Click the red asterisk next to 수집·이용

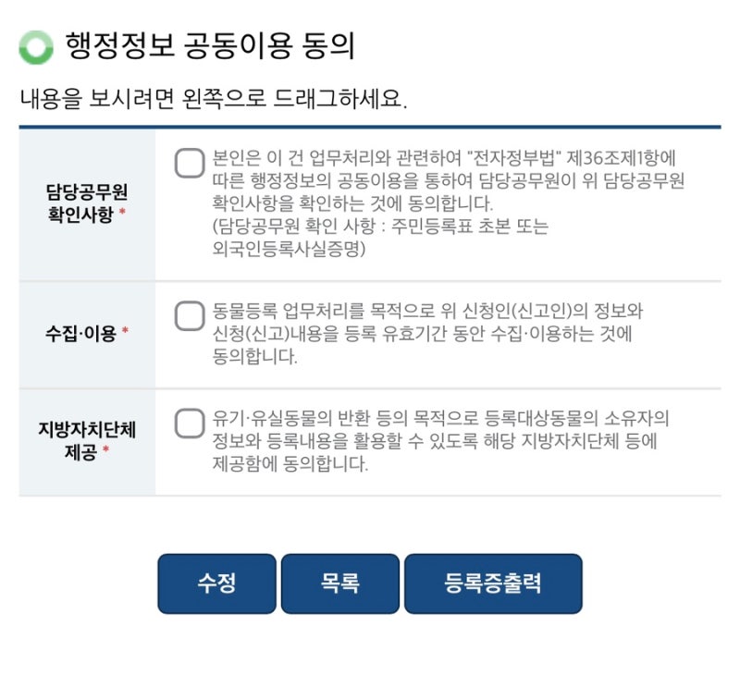(124, 329)
